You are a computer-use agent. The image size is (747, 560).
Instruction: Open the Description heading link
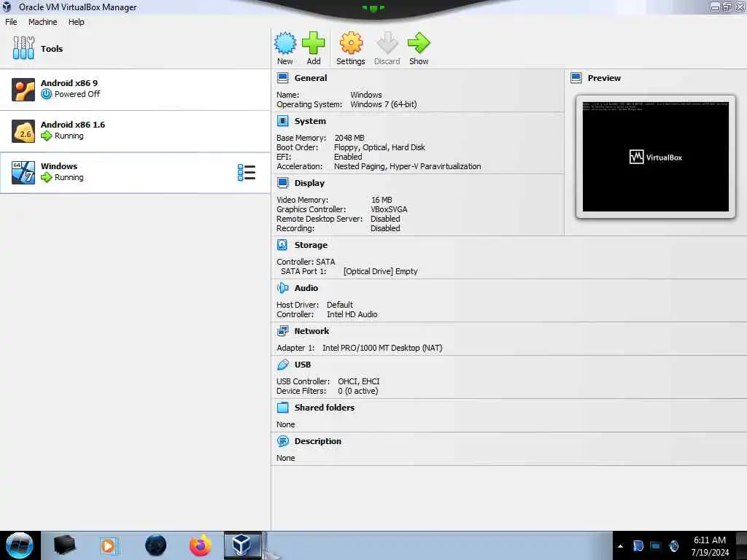[x=318, y=441]
